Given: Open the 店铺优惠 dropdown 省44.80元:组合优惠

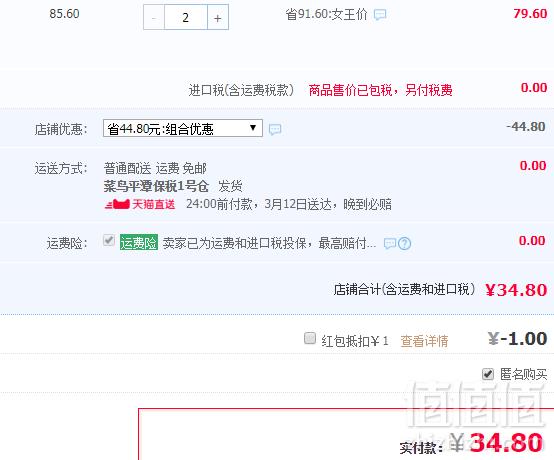Looking at the screenshot, I should tap(183, 128).
